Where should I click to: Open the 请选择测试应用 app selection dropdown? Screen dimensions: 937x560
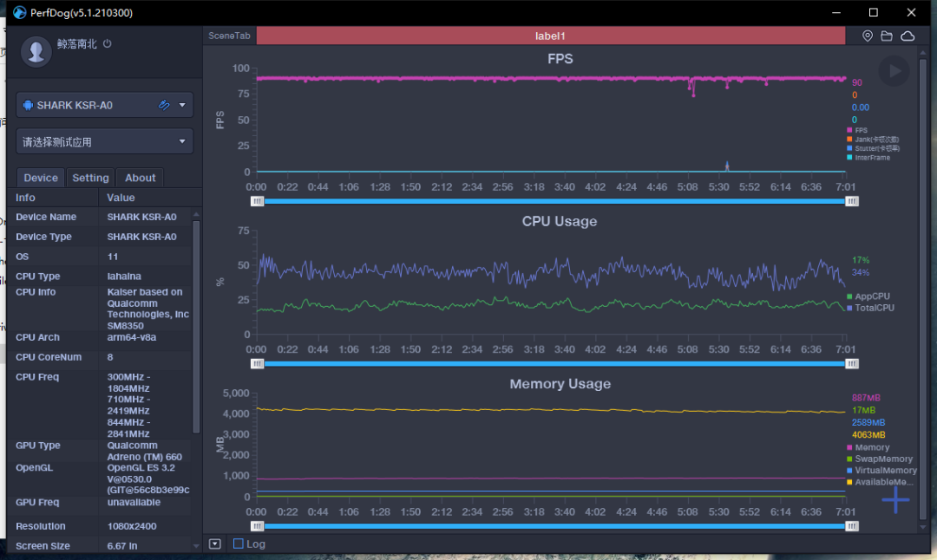click(105, 141)
